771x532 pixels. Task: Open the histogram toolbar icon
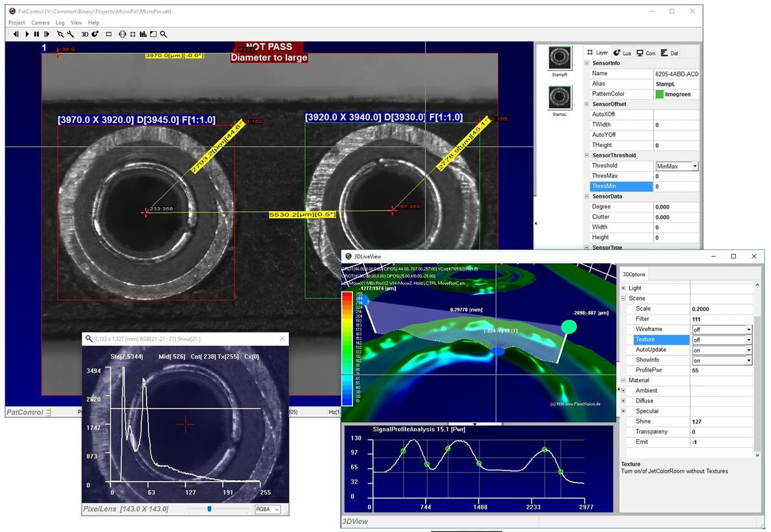click(143, 34)
